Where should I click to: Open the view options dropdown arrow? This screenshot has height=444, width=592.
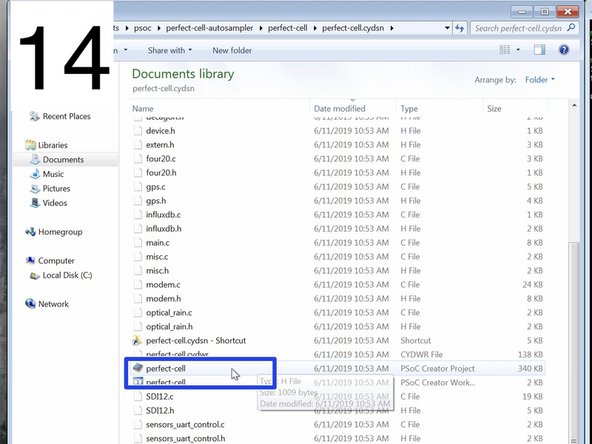(518, 50)
